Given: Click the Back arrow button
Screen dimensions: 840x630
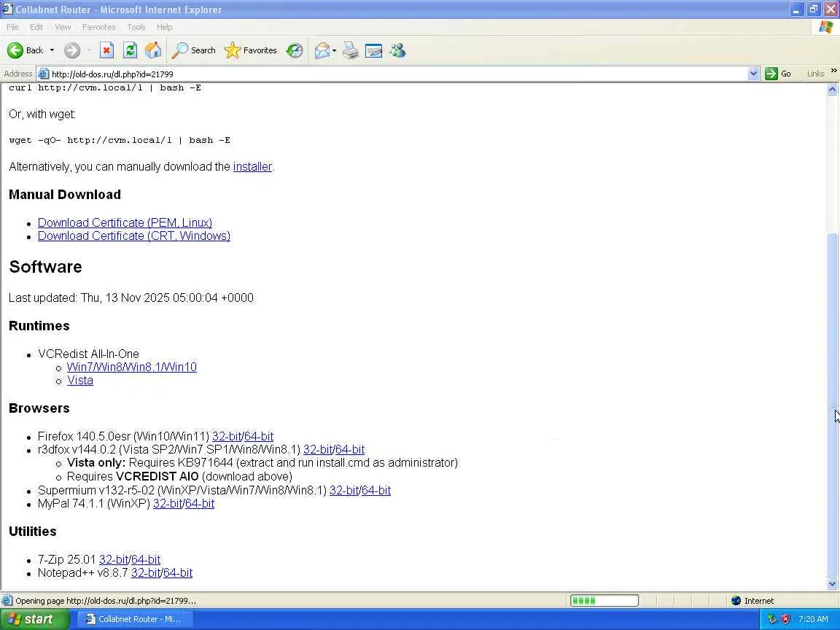Looking at the screenshot, I should 25,50.
